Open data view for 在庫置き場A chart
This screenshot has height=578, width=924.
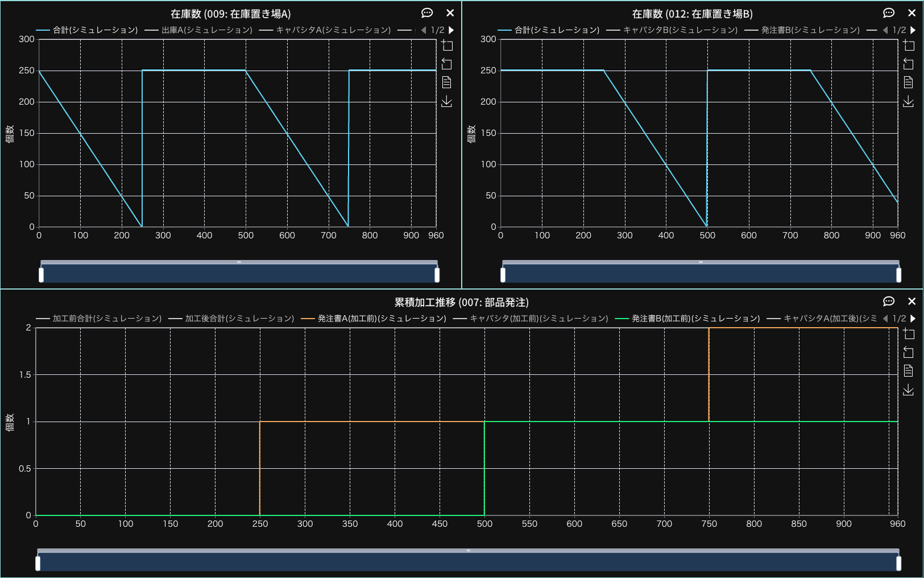(x=447, y=82)
